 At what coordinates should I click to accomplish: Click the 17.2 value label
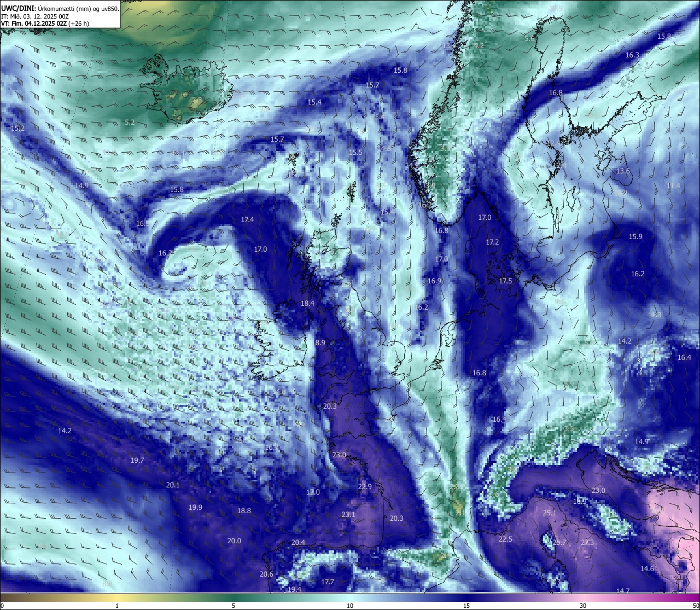(x=492, y=242)
